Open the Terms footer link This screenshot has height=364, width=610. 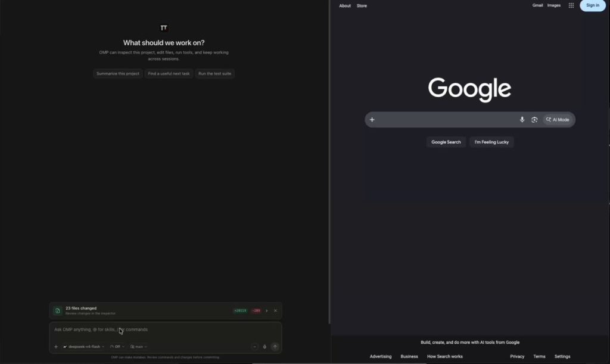tap(539, 356)
